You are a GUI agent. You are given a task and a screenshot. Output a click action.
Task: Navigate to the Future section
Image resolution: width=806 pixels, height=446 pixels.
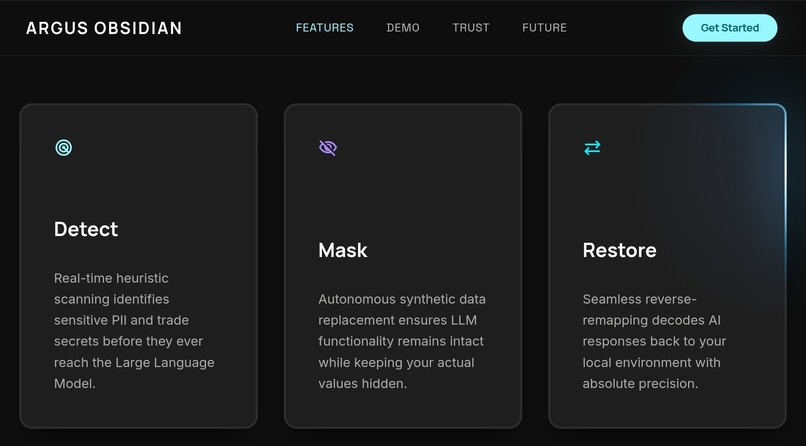click(544, 28)
